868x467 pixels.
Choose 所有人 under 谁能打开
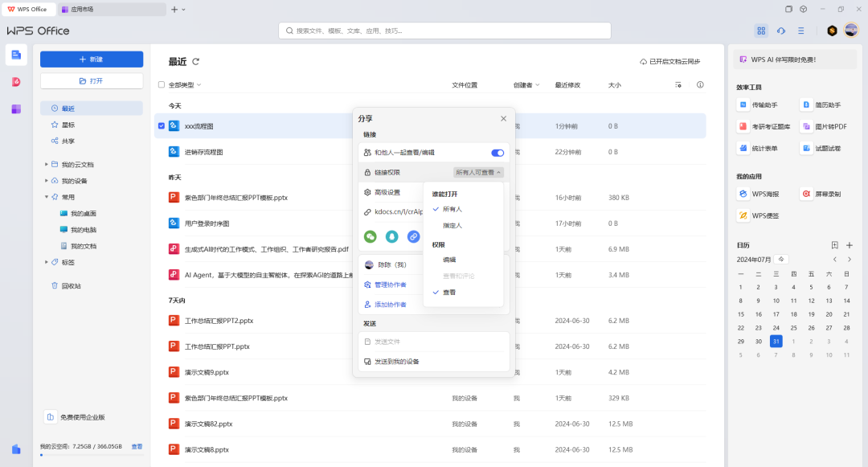pos(452,209)
